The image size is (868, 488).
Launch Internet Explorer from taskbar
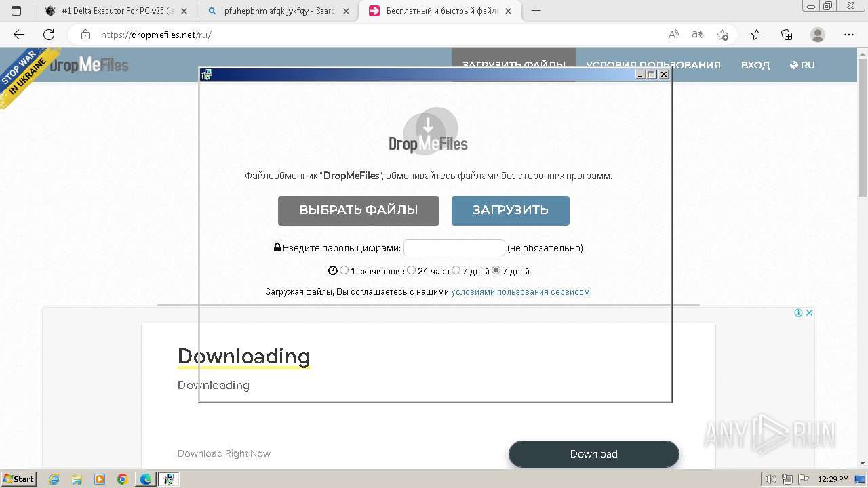pos(54,479)
